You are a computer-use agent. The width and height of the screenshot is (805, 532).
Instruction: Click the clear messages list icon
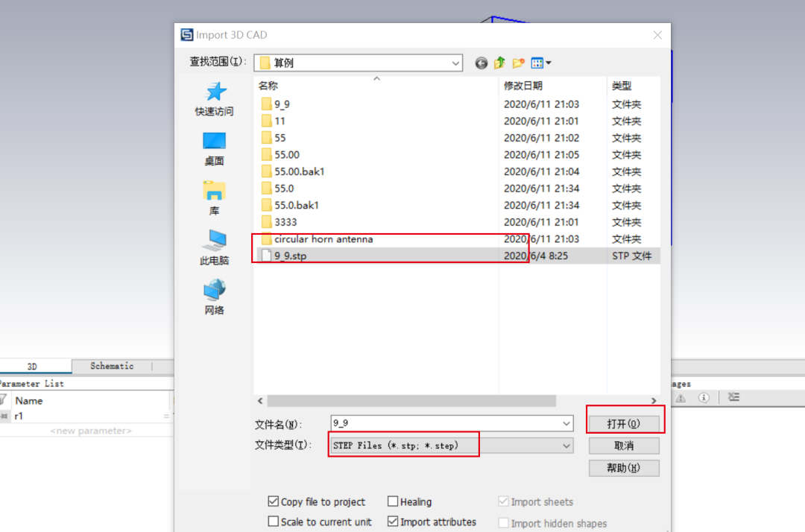coord(733,397)
